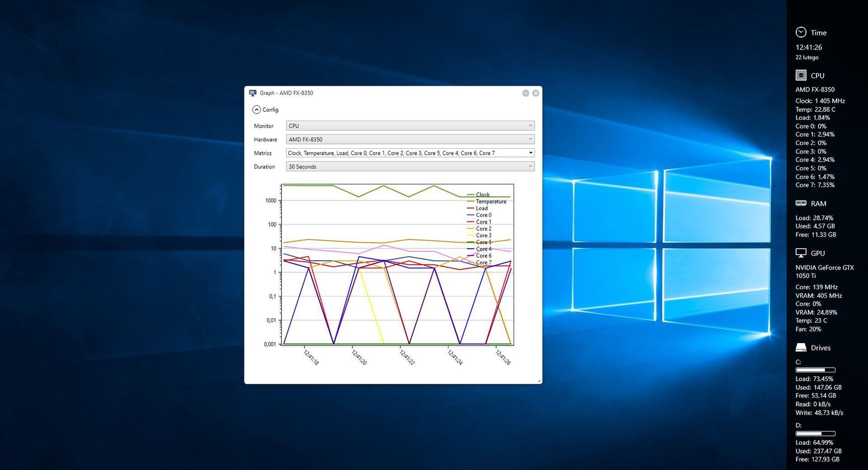The image size is (868, 470).
Task: Click the Time clock icon in sidebar
Action: pyautogui.click(x=801, y=32)
